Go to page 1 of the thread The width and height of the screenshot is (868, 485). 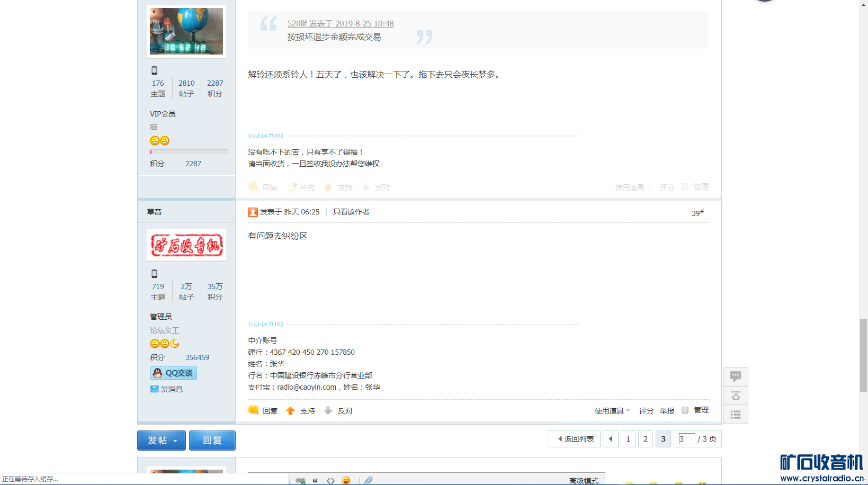[628, 439]
